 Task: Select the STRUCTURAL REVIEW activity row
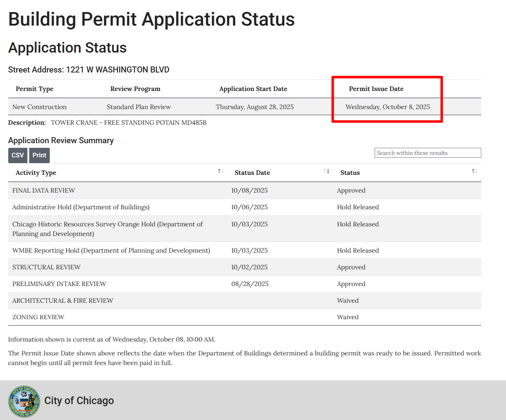point(47,267)
